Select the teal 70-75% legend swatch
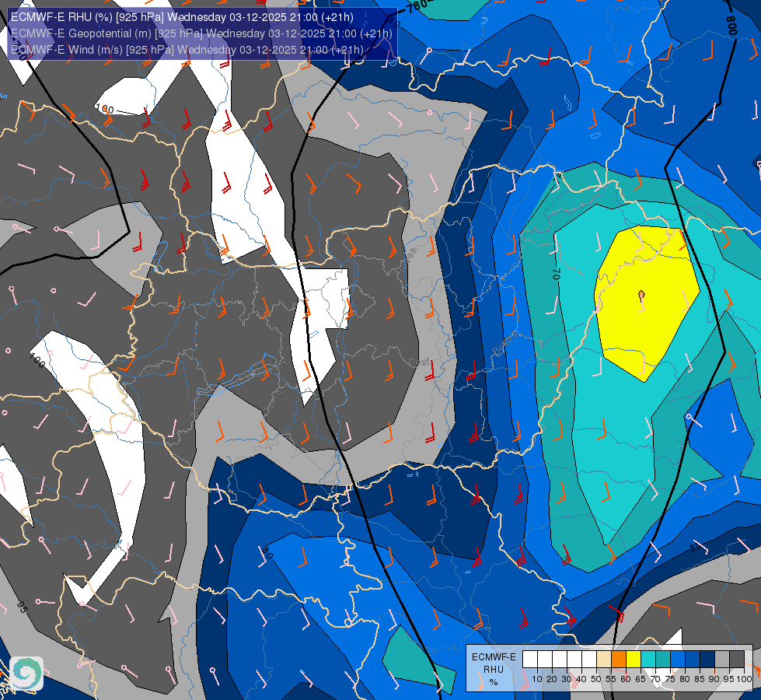This screenshot has width=761, height=700. pyautogui.click(x=663, y=660)
